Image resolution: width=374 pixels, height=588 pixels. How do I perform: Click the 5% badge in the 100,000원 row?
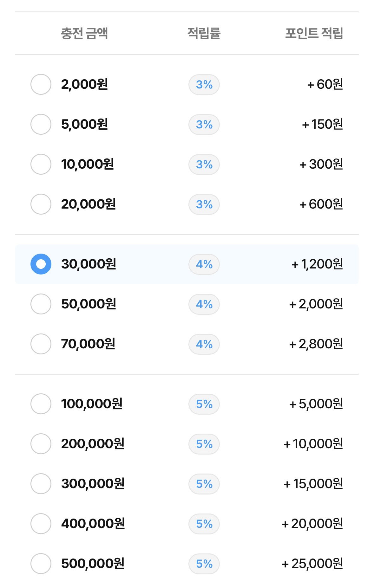204,404
